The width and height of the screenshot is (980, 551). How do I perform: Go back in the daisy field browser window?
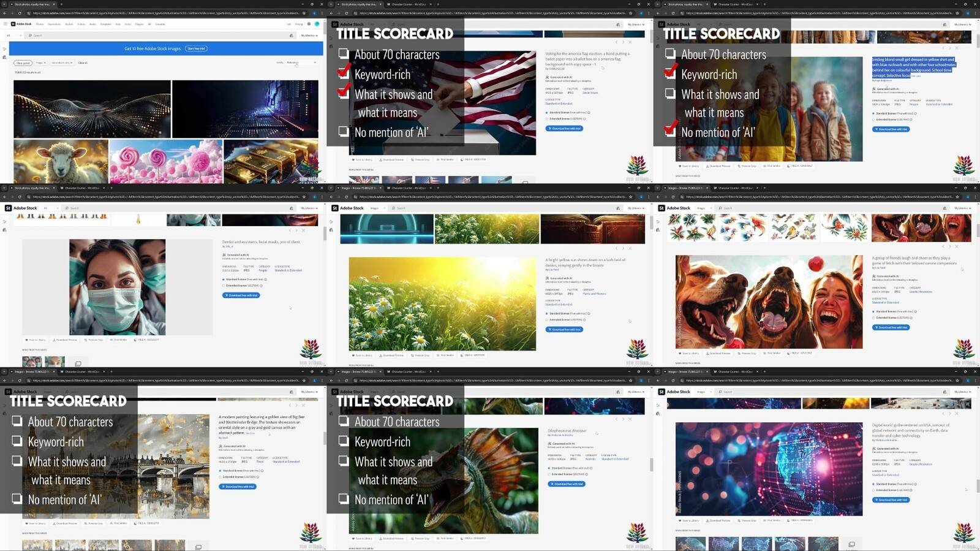point(331,197)
